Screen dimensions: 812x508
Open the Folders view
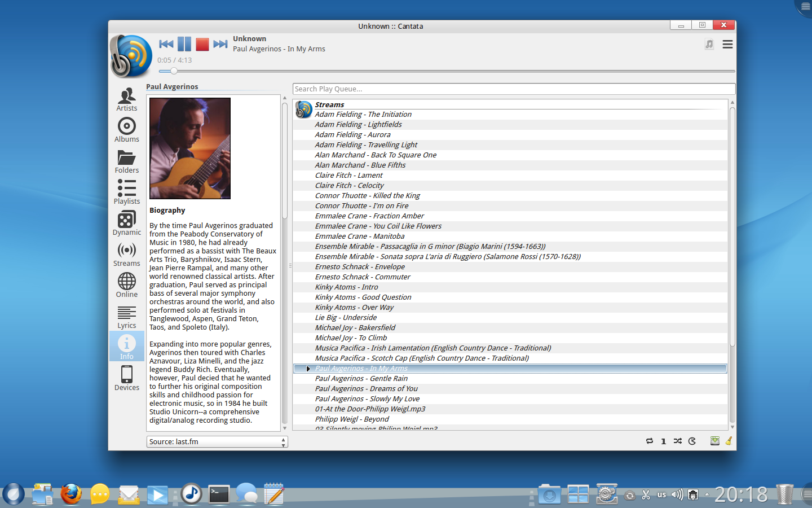(x=127, y=161)
